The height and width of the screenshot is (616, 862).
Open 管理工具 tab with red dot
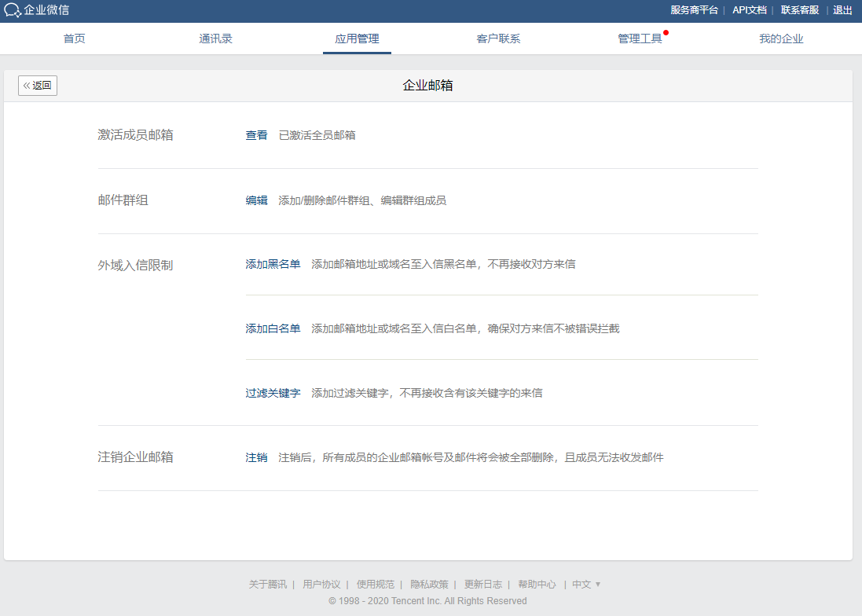[640, 38]
